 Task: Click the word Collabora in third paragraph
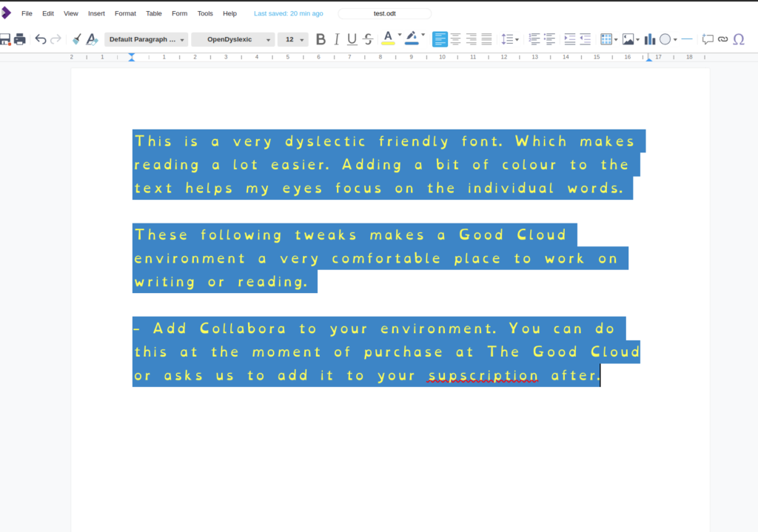coord(243,329)
